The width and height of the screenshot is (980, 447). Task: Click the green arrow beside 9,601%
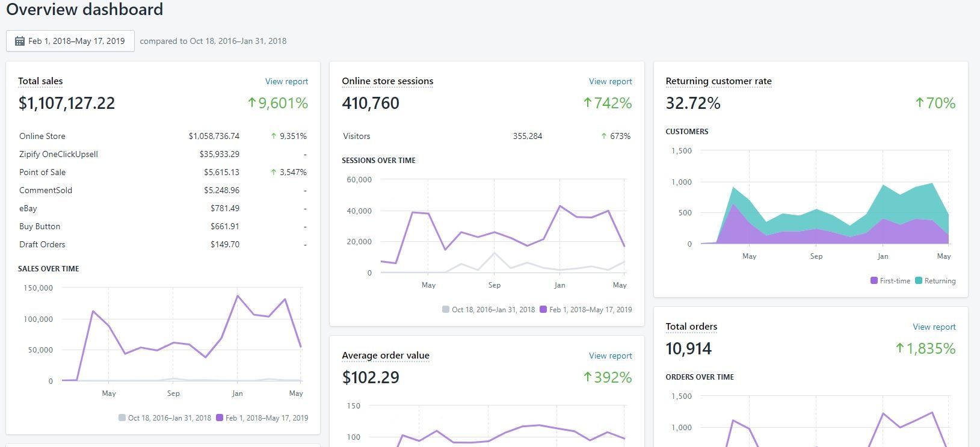click(252, 103)
